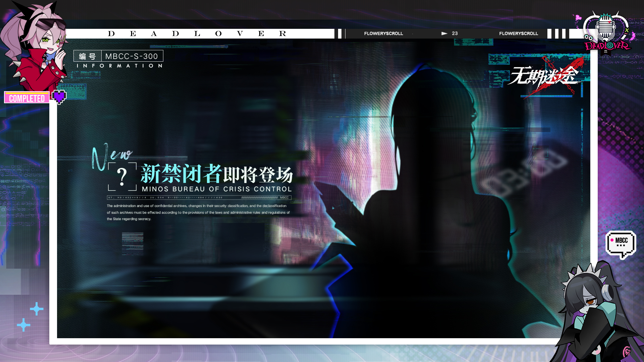Image resolution: width=644 pixels, height=362 pixels.
Task: Select the left FLOWERYSCROLL menu entry
Action: click(x=383, y=34)
